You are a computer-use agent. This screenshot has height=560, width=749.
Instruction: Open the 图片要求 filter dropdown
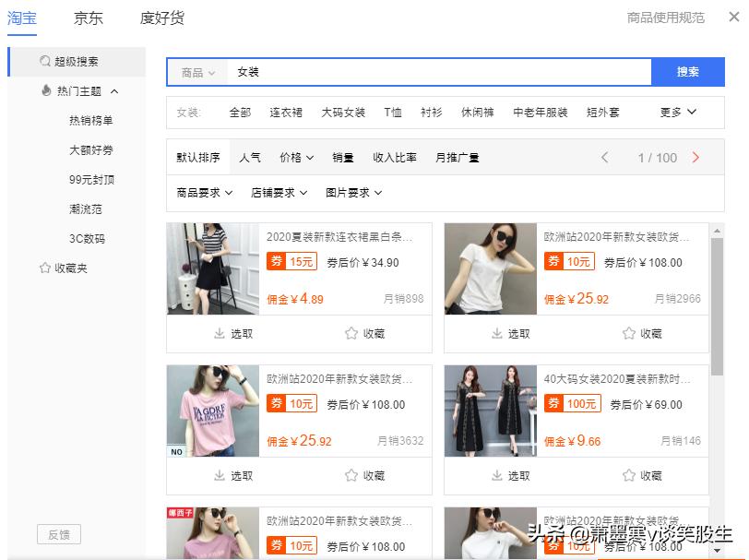point(353,193)
